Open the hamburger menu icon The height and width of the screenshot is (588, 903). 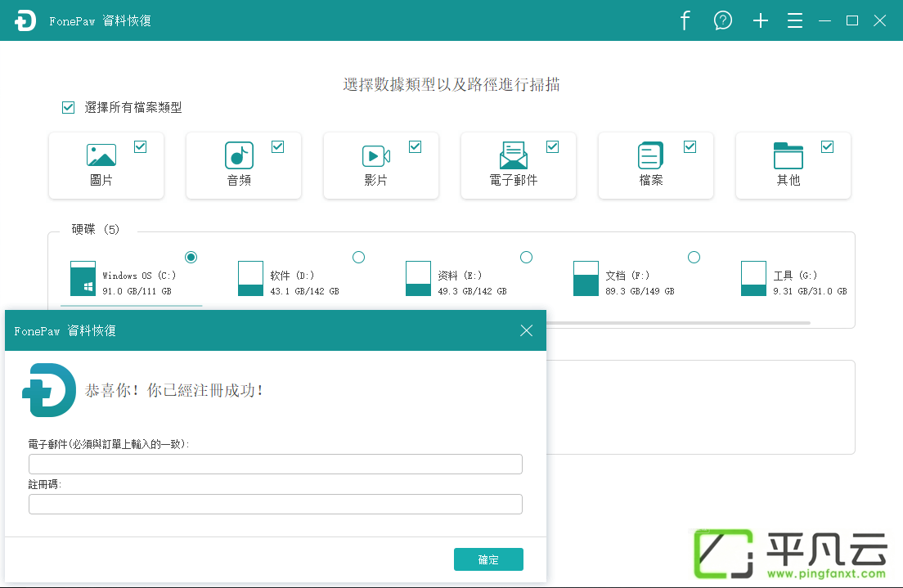pos(795,20)
